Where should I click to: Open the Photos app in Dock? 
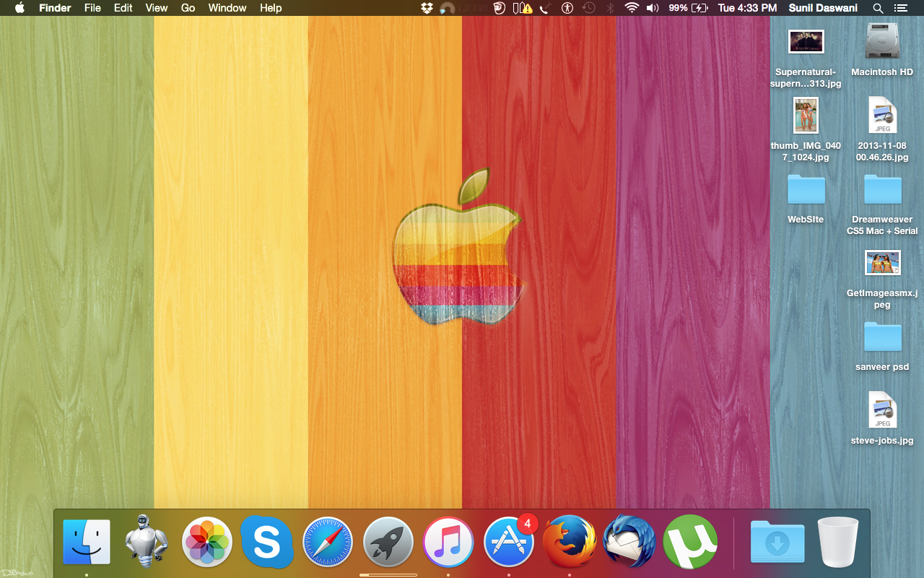[x=206, y=542]
